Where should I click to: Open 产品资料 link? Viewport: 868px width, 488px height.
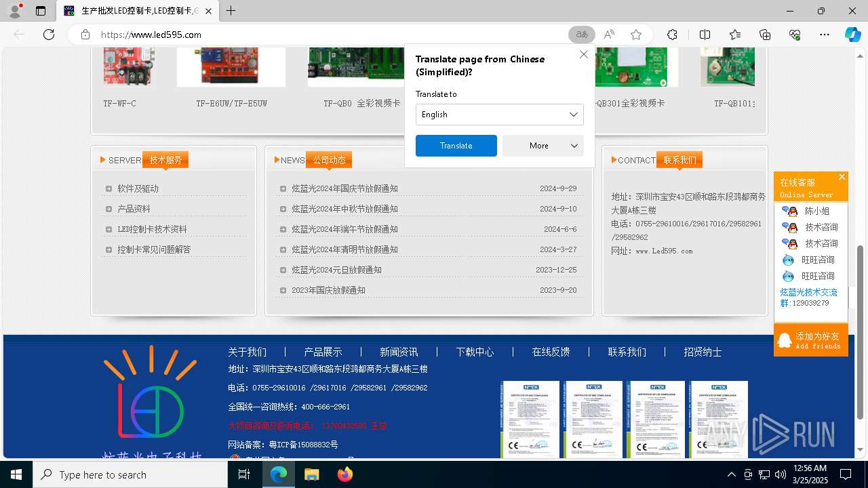pyautogui.click(x=134, y=209)
